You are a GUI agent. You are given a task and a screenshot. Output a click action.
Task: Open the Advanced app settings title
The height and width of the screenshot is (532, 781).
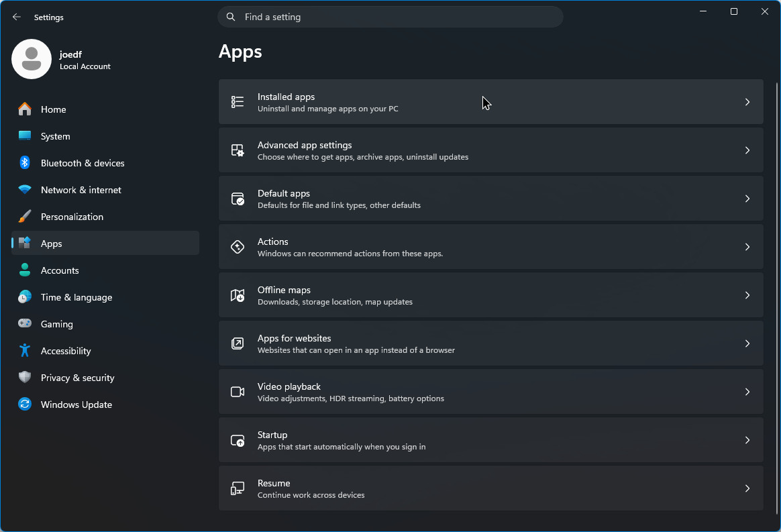305,145
